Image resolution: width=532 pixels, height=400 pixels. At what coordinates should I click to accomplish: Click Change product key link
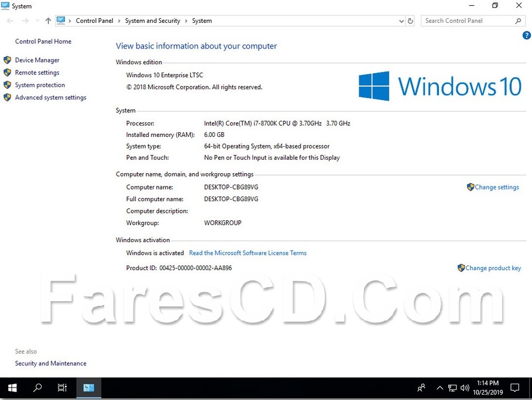pyautogui.click(x=493, y=268)
